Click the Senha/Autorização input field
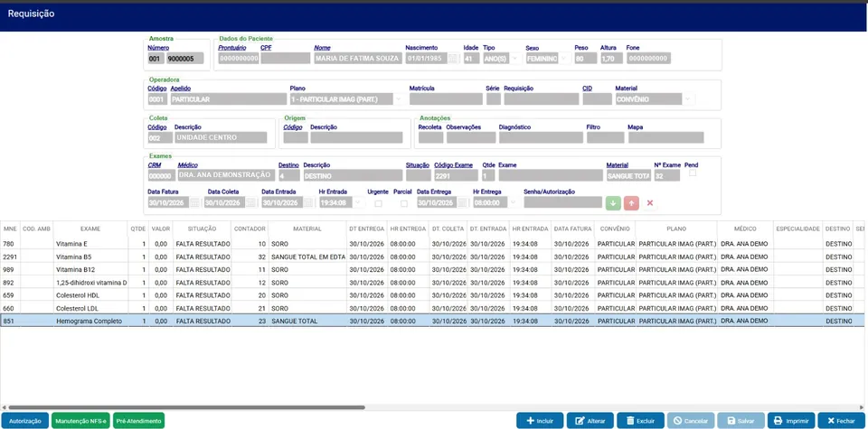Screen dimensions: 868x429 tap(563, 203)
